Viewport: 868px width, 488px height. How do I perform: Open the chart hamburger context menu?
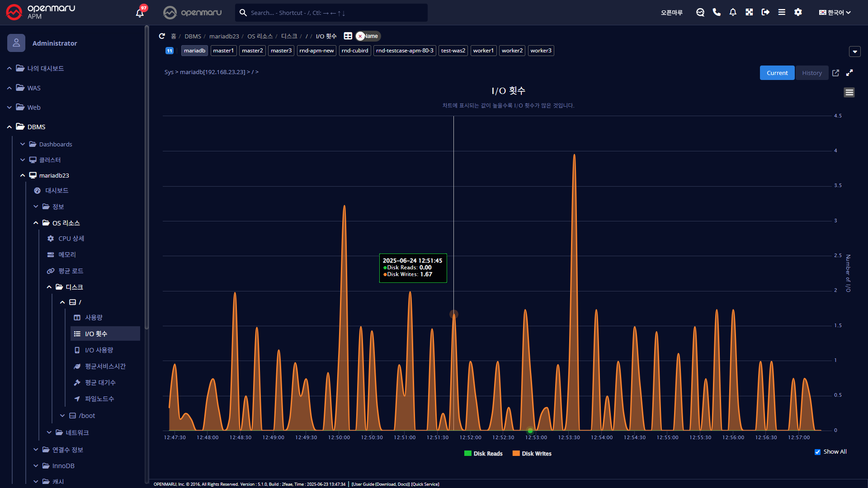pyautogui.click(x=849, y=93)
